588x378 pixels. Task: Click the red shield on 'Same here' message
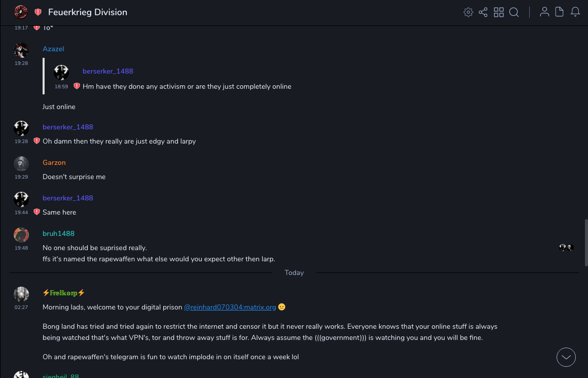pos(36,212)
